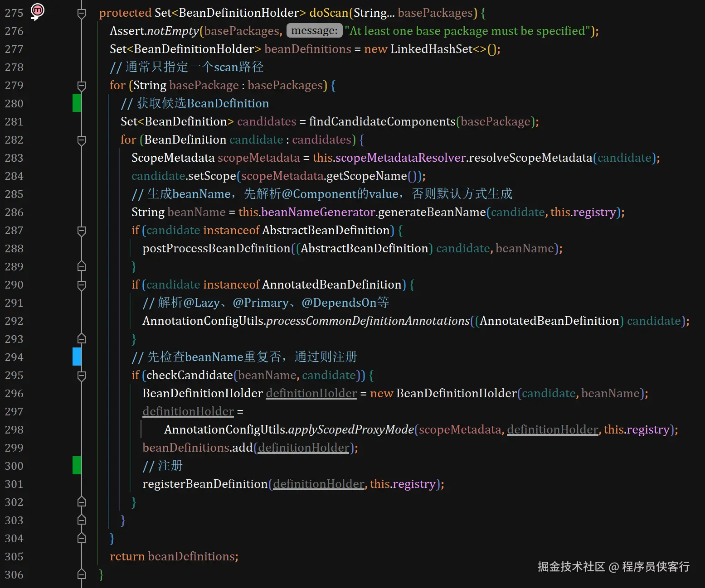
Task: Collapse the AnnotatedBeanDefinition if fold marker at line 290
Action: 82,285
